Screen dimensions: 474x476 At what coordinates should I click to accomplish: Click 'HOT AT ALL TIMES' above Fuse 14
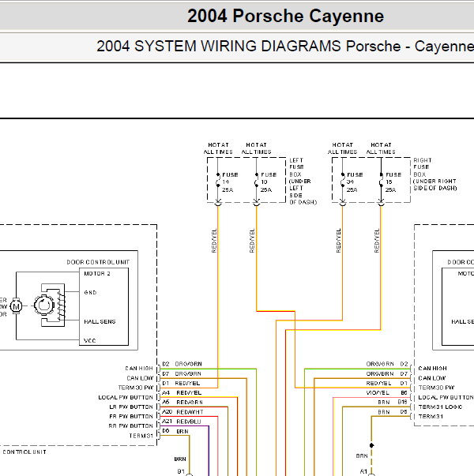tap(218, 148)
